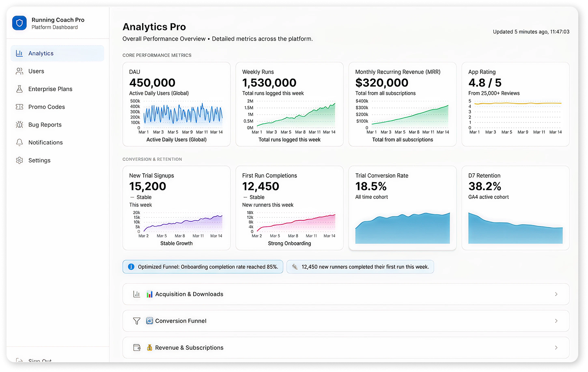
Task: Open Enterprise Plans via its briefcase icon
Action: pyautogui.click(x=19, y=89)
